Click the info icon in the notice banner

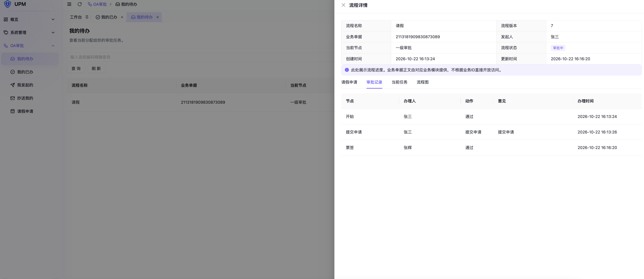click(x=347, y=70)
